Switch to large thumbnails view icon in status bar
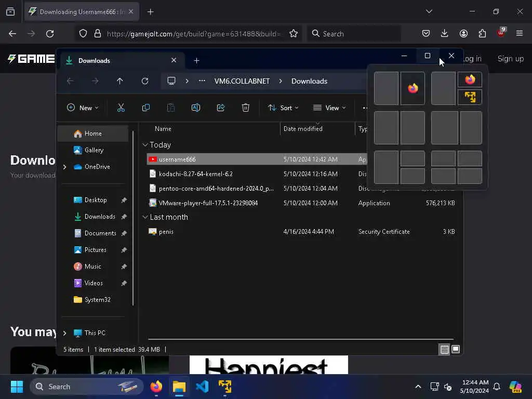 point(456,350)
